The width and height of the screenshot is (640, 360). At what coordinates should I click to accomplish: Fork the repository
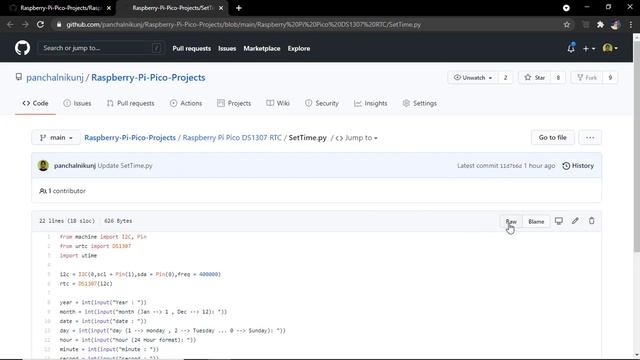point(587,78)
